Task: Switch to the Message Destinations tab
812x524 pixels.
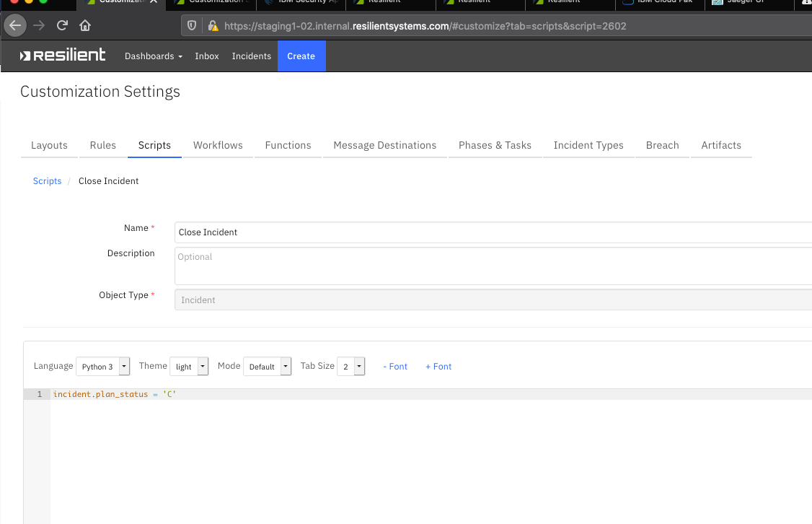Action: (x=385, y=145)
